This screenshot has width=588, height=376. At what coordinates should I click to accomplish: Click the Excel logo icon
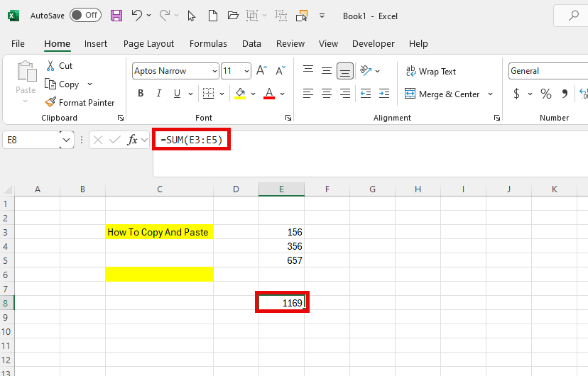(13, 16)
